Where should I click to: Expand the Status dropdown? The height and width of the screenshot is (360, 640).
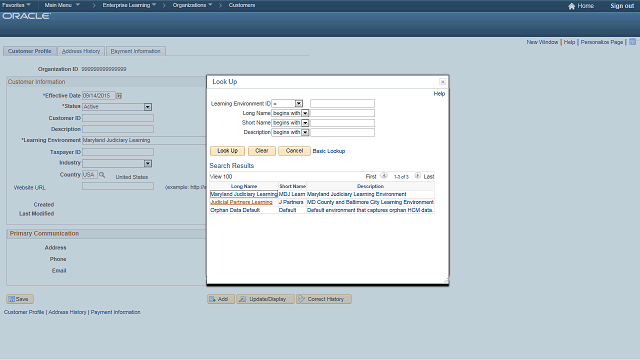148,107
